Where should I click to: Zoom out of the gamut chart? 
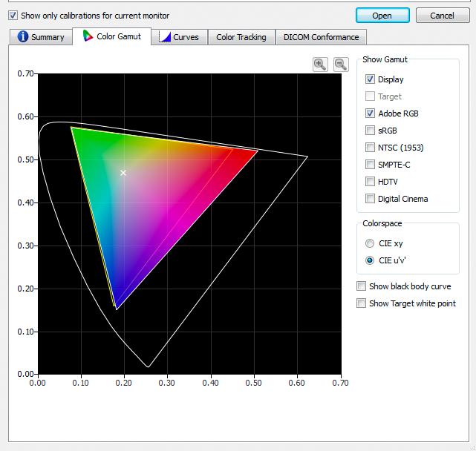[341, 65]
